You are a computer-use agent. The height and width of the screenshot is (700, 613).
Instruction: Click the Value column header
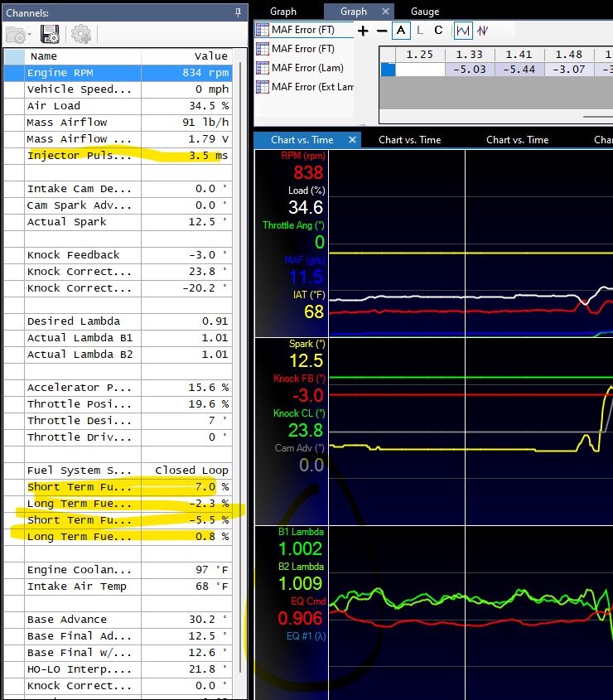coord(186,56)
